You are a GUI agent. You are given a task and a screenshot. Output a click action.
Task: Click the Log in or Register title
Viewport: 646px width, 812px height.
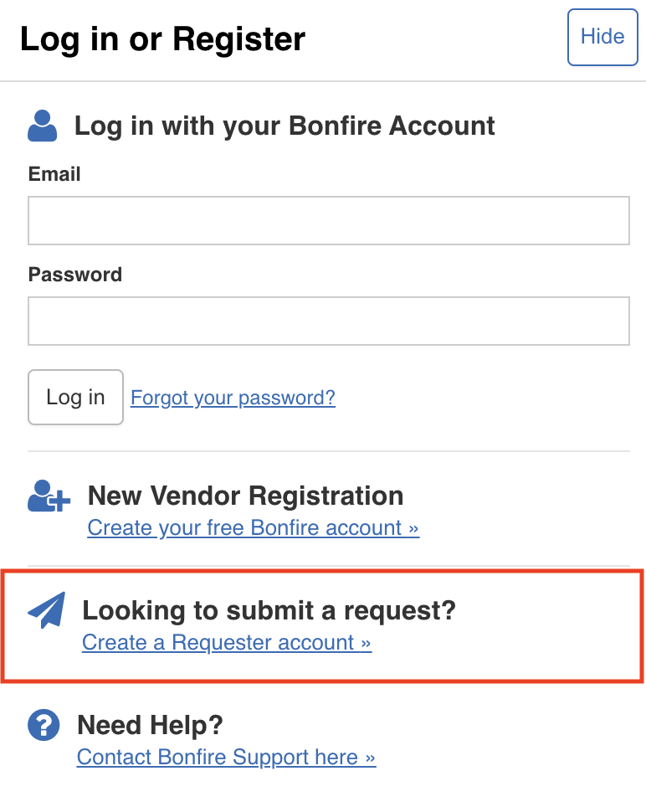coord(162,39)
